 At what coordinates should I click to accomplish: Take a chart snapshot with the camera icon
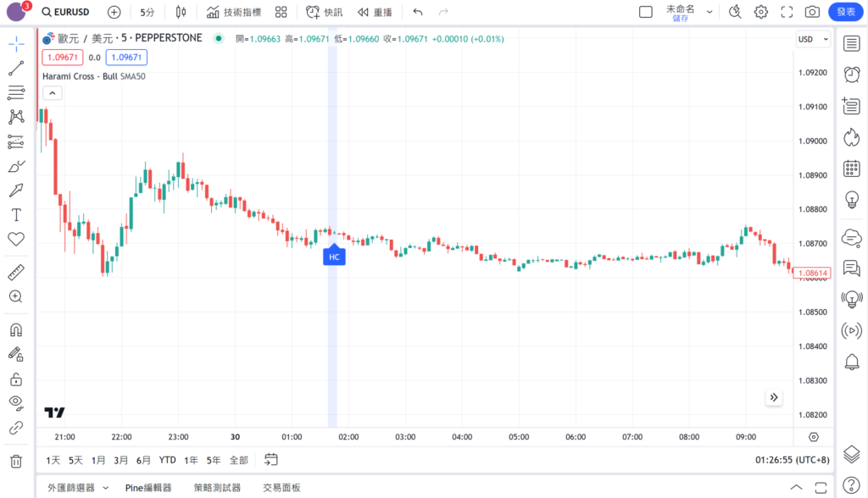(x=812, y=12)
